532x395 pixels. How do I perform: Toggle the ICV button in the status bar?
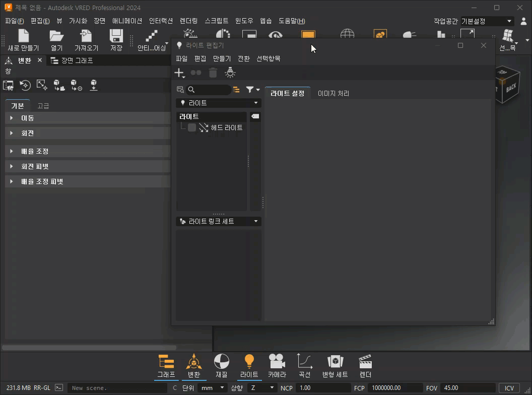[x=509, y=388]
